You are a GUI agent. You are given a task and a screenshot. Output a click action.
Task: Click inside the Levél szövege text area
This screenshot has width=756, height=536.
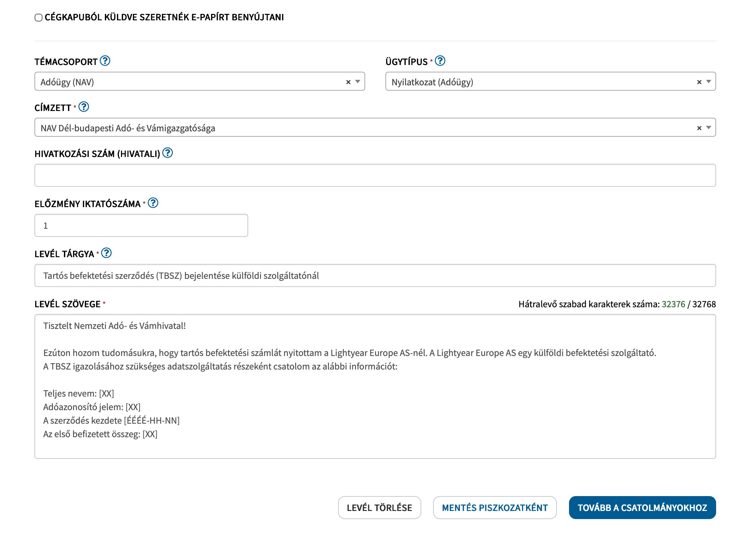click(375, 386)
